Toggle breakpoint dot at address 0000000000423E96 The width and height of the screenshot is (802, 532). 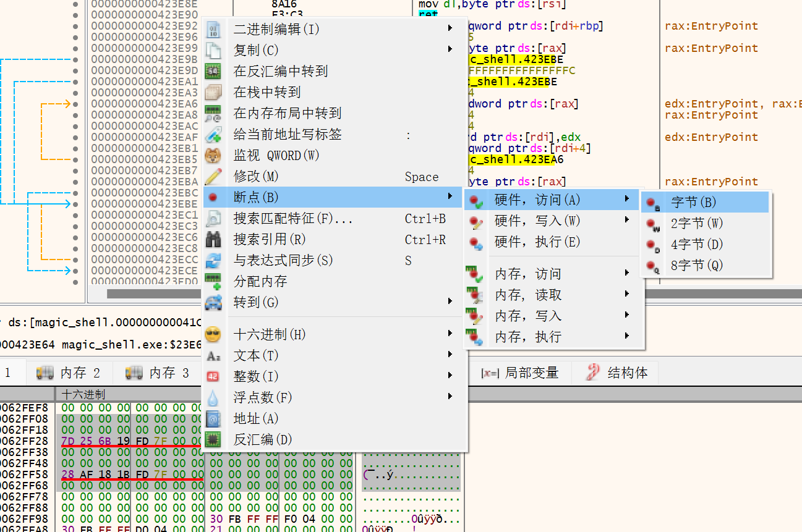tap(75, 37)
